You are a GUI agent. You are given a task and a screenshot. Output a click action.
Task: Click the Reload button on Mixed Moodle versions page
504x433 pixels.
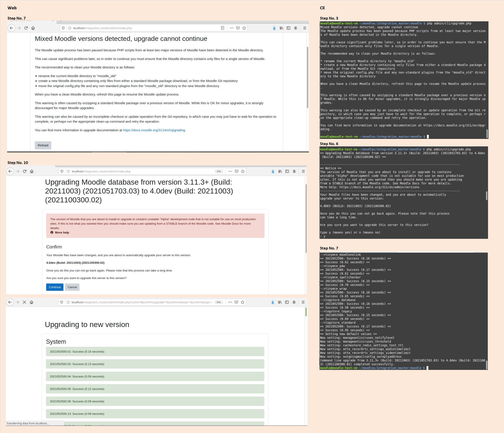point(43,145)
